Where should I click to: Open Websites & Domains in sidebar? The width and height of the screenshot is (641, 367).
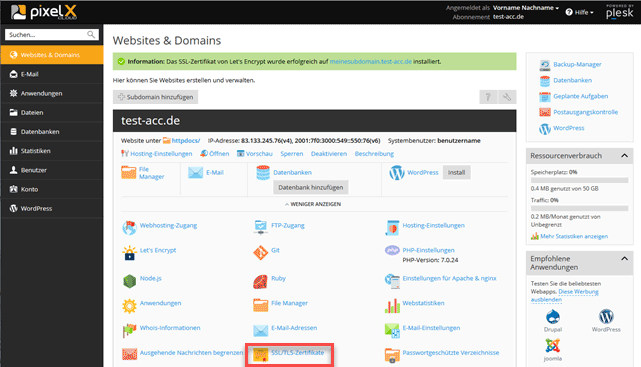tap(52, 55)
